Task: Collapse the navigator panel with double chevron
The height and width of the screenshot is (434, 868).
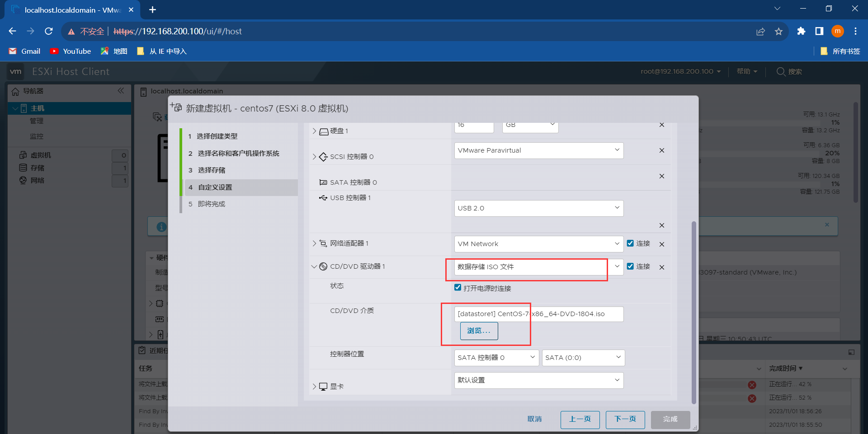Action: pyautogui.click(x=121, y=91)
